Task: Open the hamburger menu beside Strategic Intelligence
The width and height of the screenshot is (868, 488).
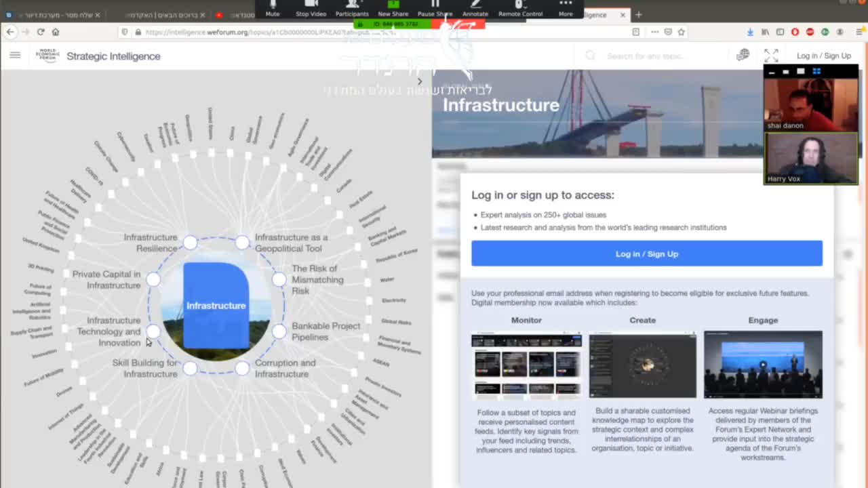Action: pyautogui.click(x=15, y=56)
